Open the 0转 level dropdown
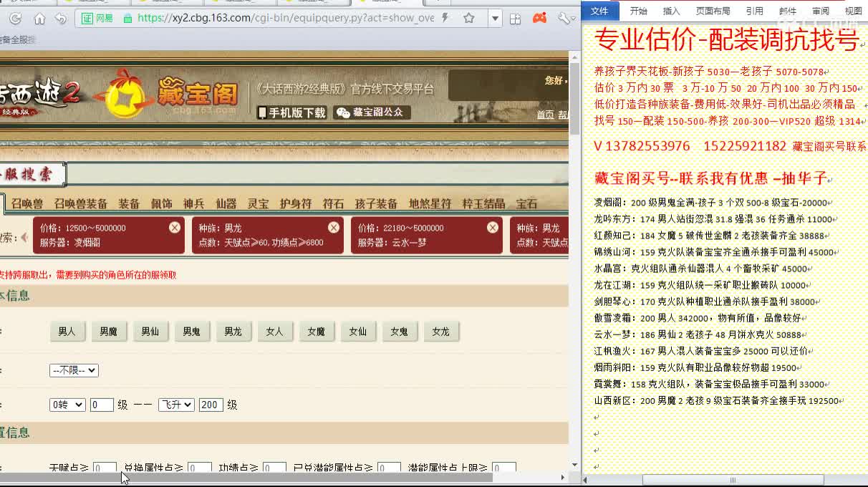The image size is (868, 487). pyautogui.click(x=67, y=405)
